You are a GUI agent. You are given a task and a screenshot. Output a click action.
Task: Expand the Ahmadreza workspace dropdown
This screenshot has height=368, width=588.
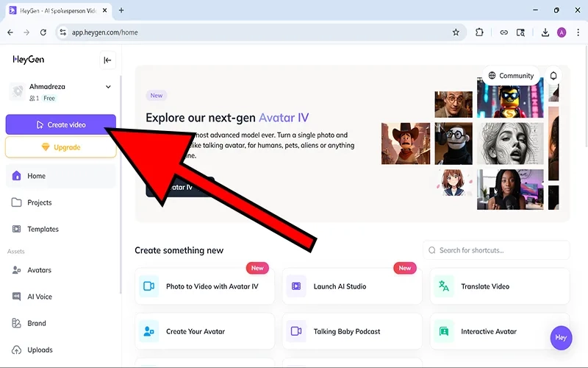(108, 87)
